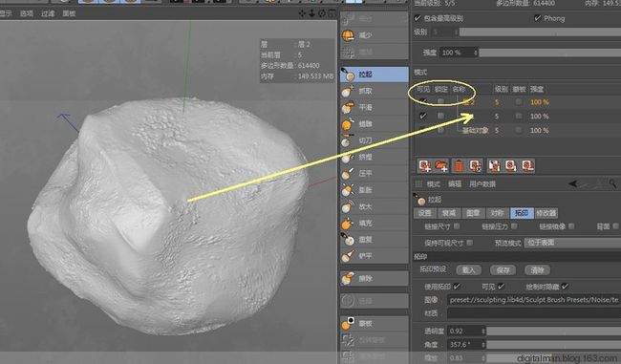This screenshot has height=364, width=621.
Task: Open the 拓印 (Stencil) tab
Action: point(522,213)
